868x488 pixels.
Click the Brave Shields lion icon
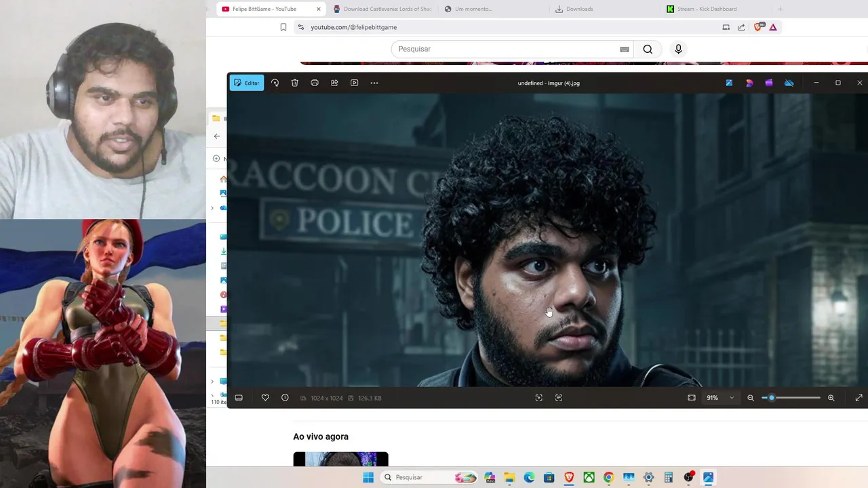click(759, 27)
